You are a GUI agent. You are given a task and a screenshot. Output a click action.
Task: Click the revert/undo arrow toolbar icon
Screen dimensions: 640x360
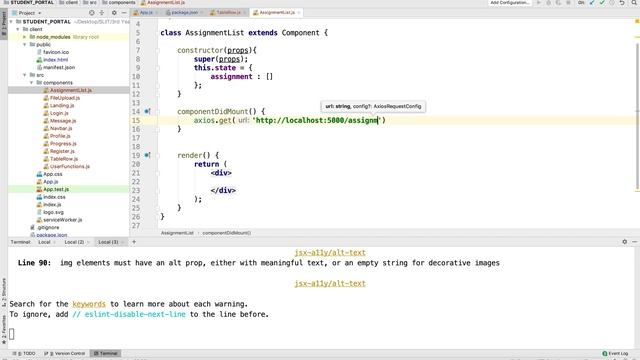point(622,2)
